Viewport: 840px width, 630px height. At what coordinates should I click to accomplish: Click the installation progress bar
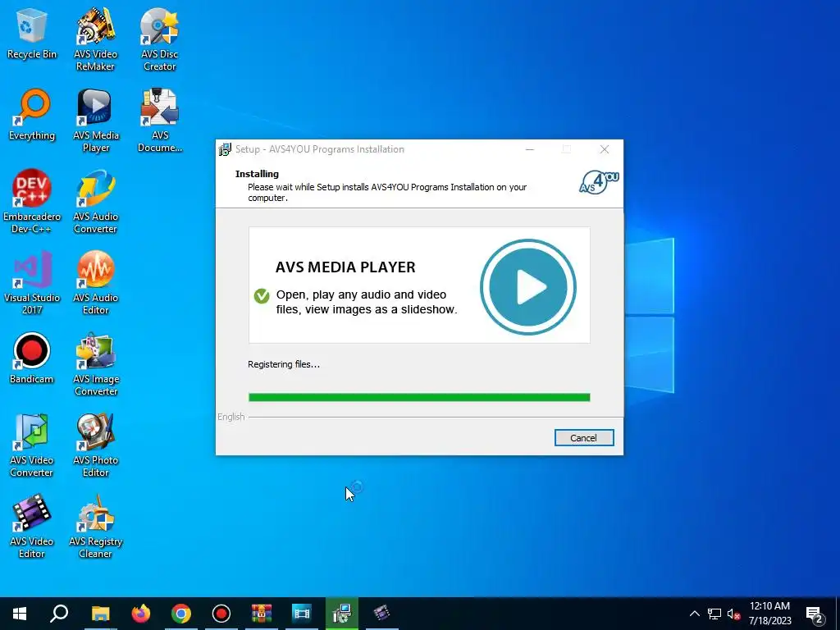[x=419, y=398]
